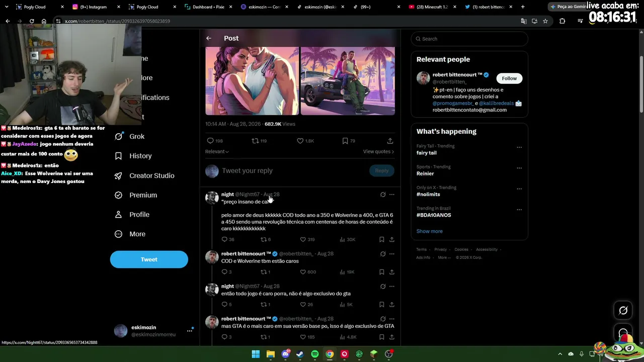Open a new browser tab
Image resolution: width=644 pixels, height=362 pixels.
click(523, 7)
